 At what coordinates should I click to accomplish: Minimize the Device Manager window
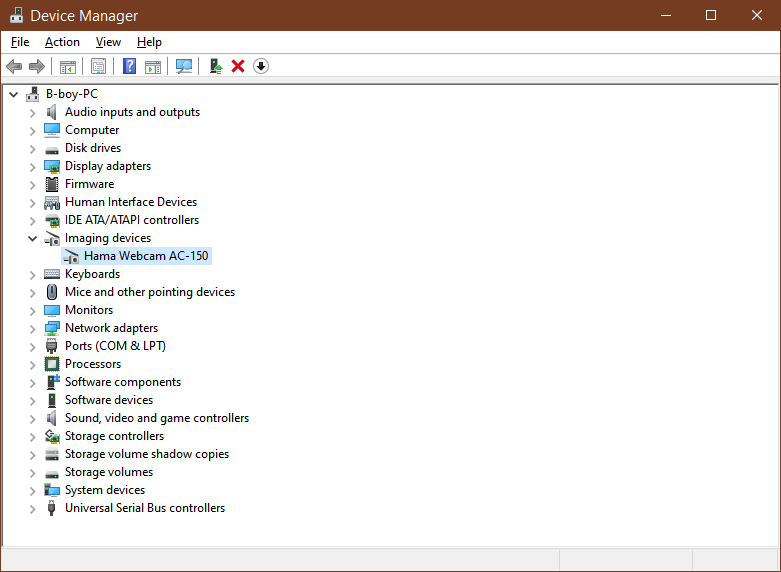click(666, 15)
